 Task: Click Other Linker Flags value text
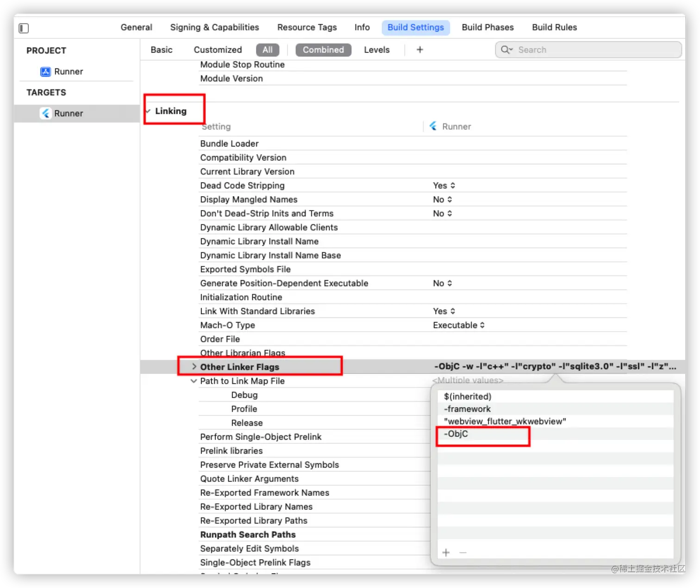[x=555, y=366]
